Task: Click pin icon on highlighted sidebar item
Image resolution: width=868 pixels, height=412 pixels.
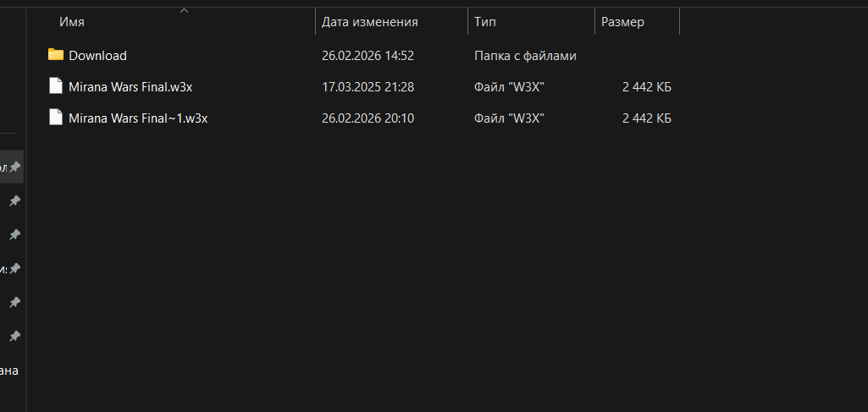Action: point(14,168)
